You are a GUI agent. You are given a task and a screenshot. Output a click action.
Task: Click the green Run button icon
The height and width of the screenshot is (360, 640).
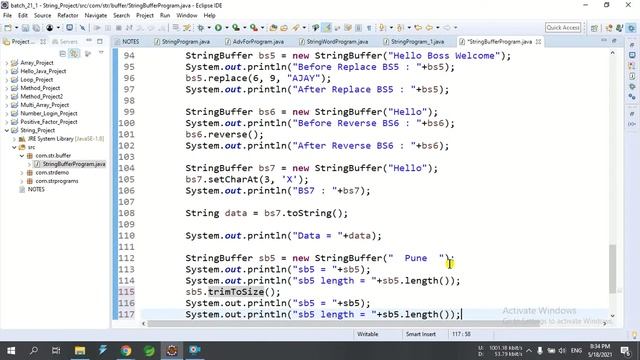tap(218, 28)
